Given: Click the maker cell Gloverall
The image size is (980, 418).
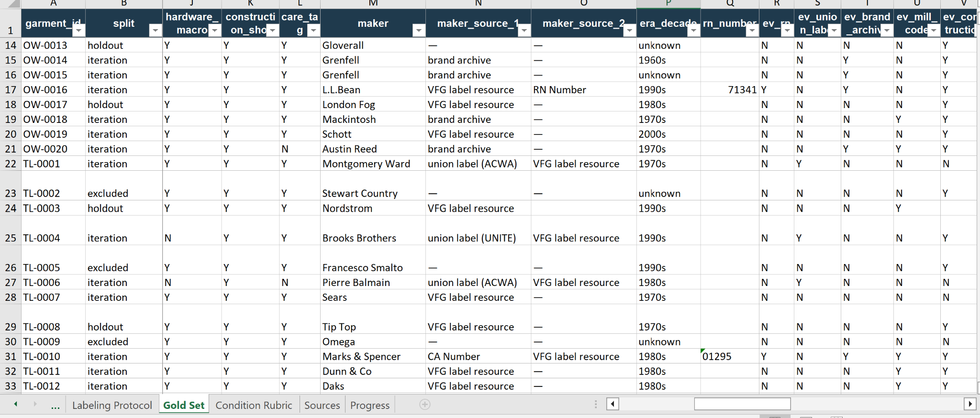Looking at the screenshot, I should (373, 45).
